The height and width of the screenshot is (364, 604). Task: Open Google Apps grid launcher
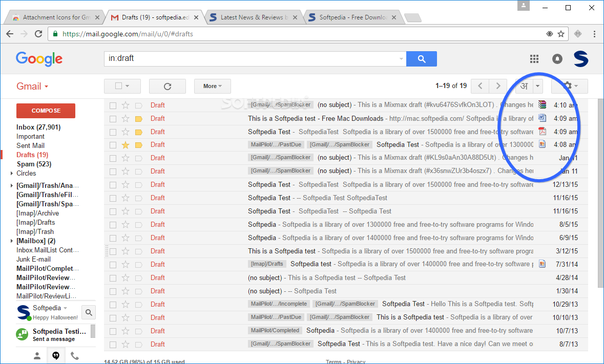click(534, 59)
